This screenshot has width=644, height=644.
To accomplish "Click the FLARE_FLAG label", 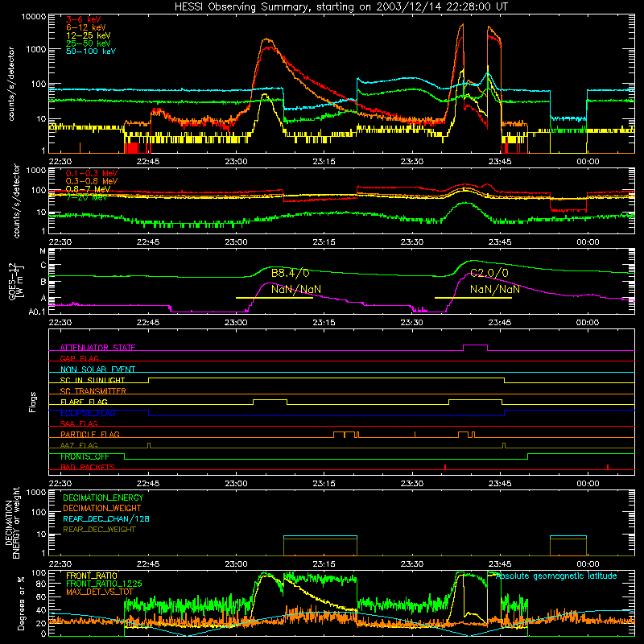I will (84, 402).
